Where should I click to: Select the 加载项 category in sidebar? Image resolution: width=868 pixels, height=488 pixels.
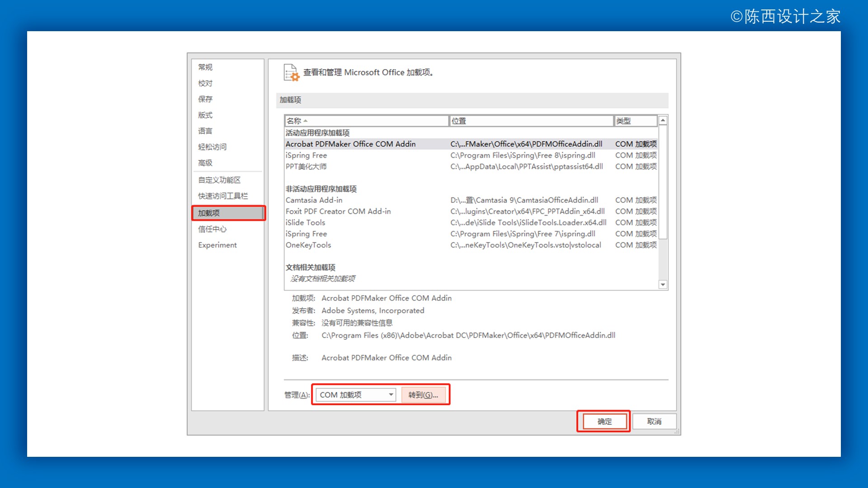coord(228,213)
